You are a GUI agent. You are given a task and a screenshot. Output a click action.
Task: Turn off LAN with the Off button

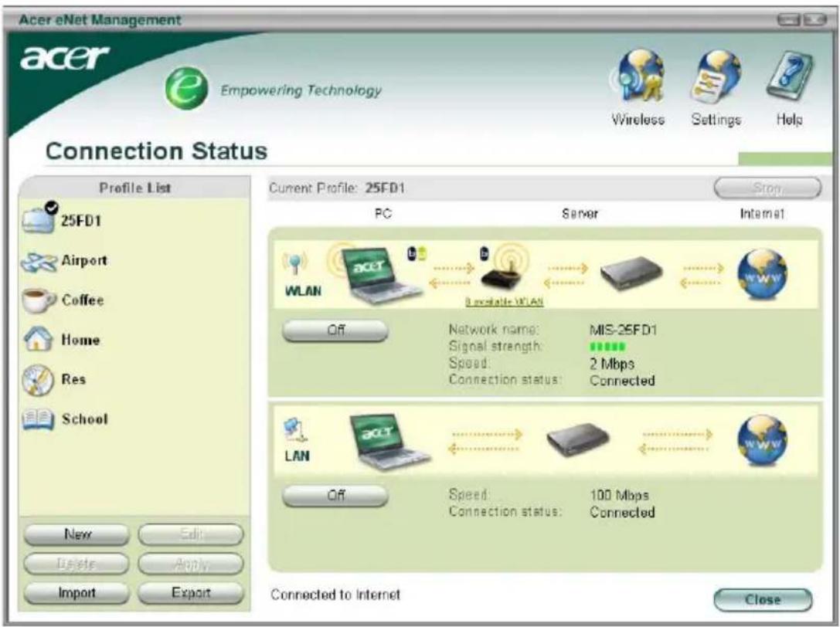pyautogui.click(x=335, y=495)
